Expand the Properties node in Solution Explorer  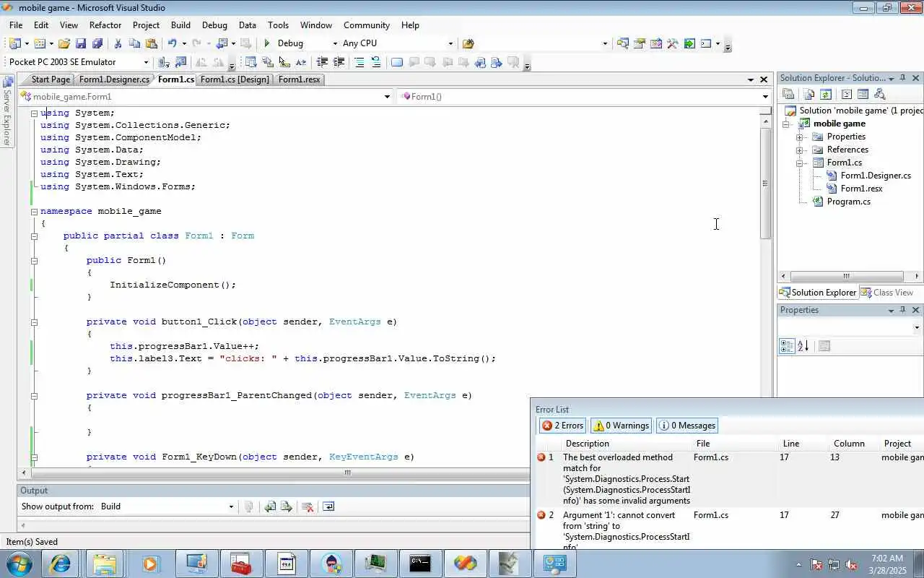click(x=800, y=137)
